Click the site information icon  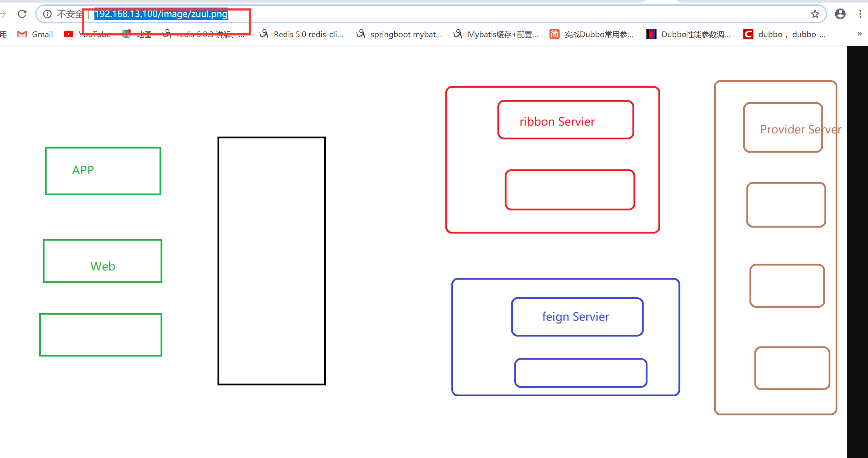click(x=47, y=14)
